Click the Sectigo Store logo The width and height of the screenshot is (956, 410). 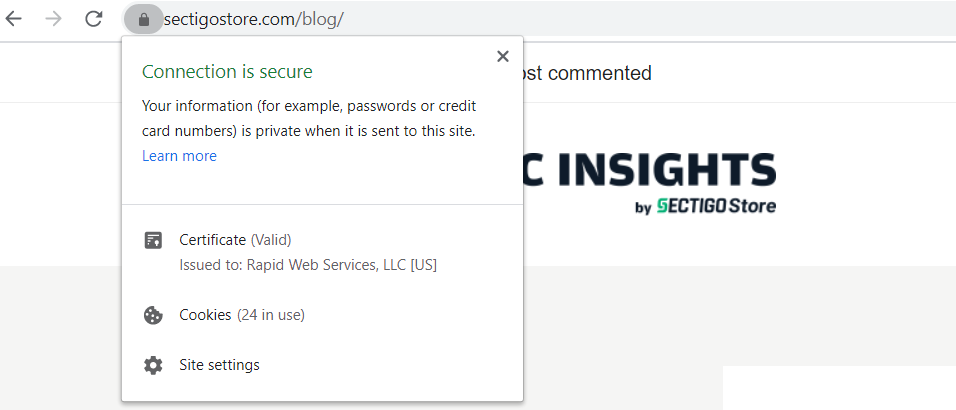coord(705,206)
